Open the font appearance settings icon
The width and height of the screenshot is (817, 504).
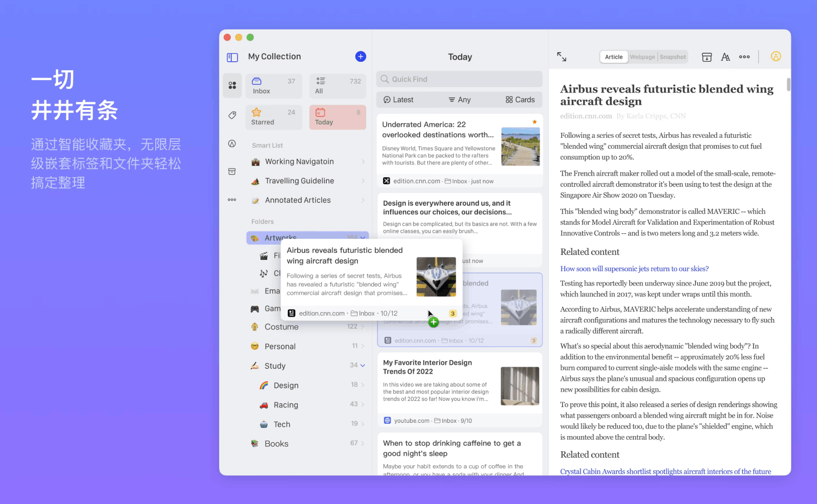pyautogui.click(x=726, y=57)
